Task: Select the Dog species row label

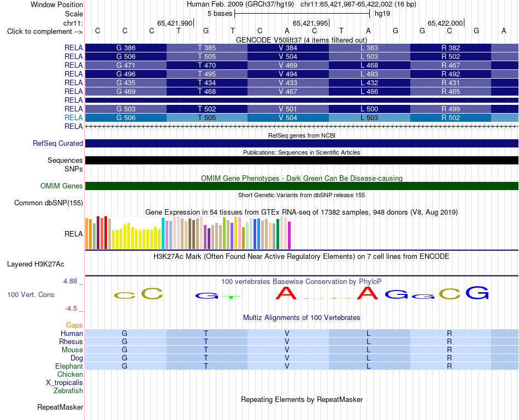Action: pyautogui.click(x=77, y=358)
